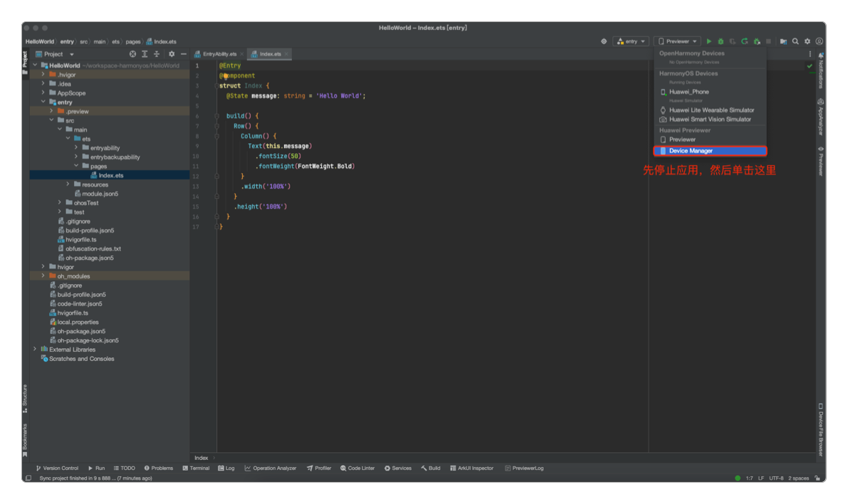This screenshot has width=848, height=504.
Task: Hide the Project panel with minus icon
Action: click(x=183, y=54)
